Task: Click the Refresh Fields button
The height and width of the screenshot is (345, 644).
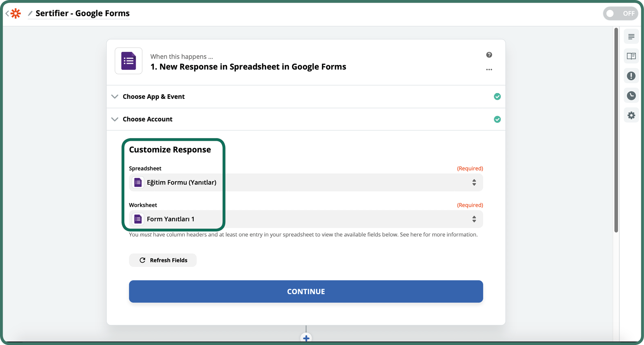Action: [x=163, y=260]
